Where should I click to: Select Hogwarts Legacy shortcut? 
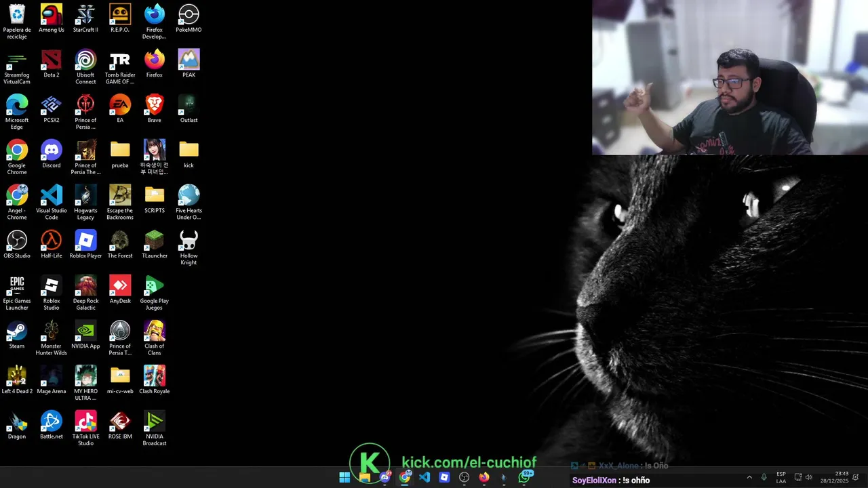pyautogui.click(x=85, y=202)
